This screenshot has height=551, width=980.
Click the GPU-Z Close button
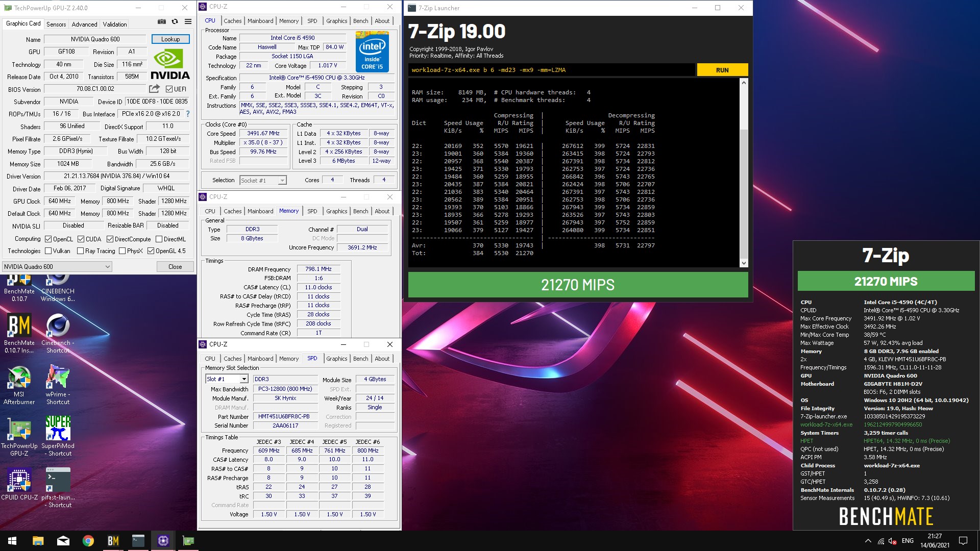175,266
